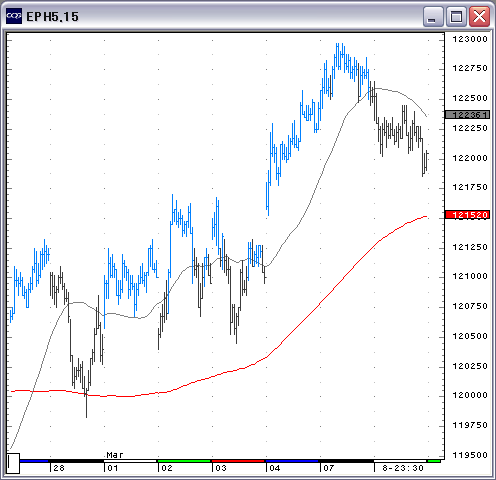Minimize the EP H5,15 chart window
This screenshot has height=480, width=496.
[432, 16]
